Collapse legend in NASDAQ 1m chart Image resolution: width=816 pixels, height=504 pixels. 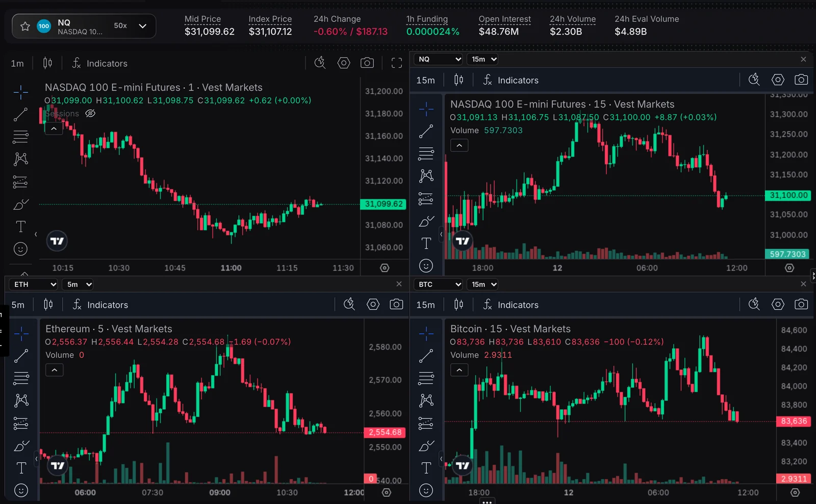(x=54, y=128)
